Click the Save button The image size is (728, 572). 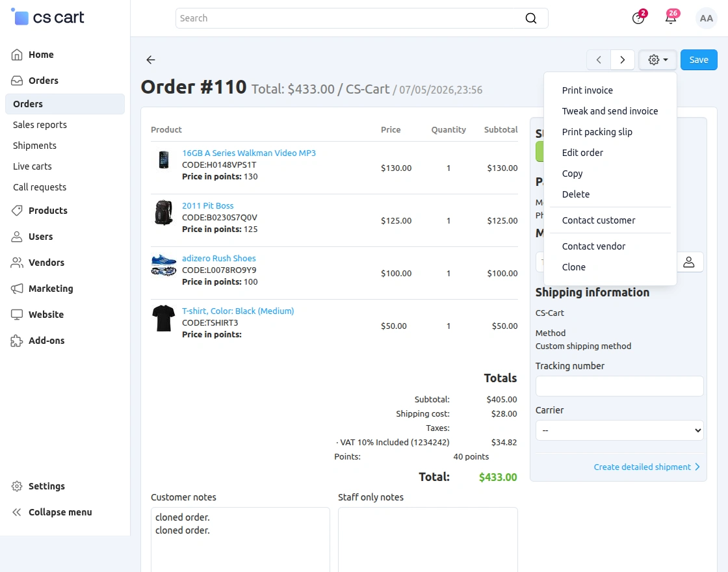(x=699, y=60)
